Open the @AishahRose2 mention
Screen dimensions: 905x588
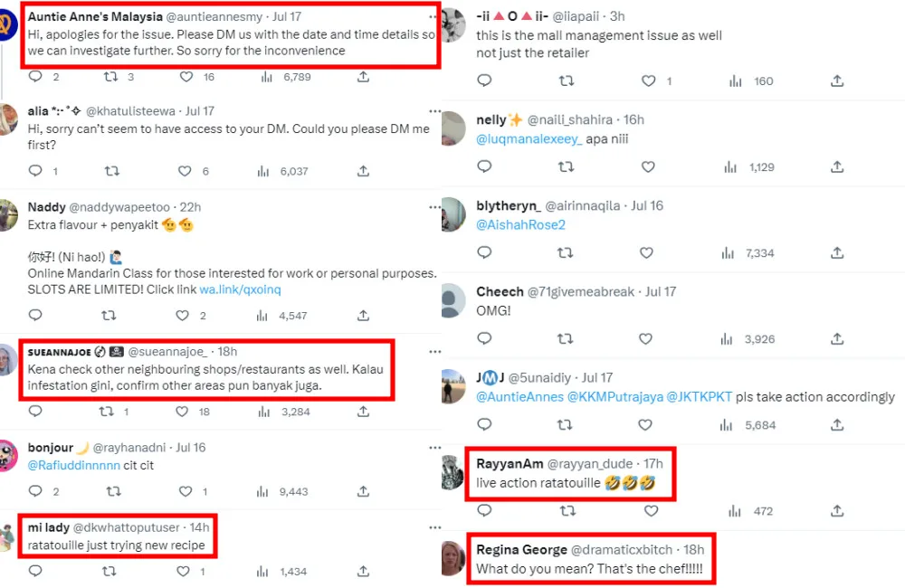(x=520, y=224)
